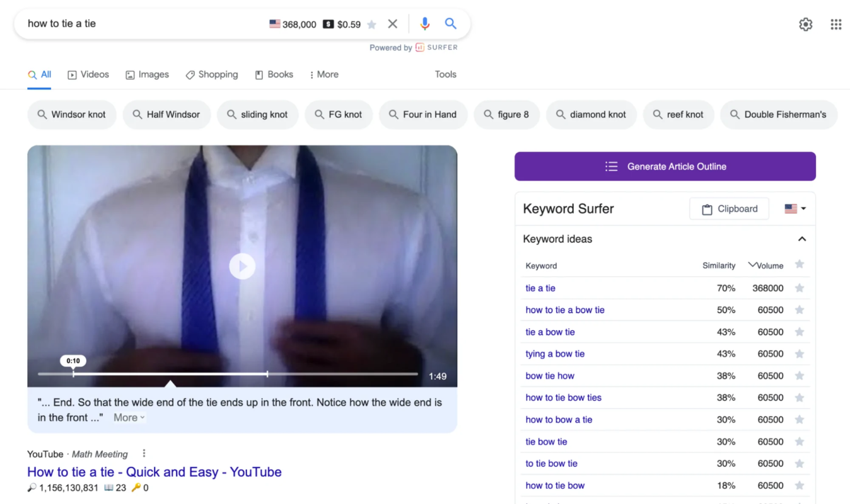850x504 pixels.
Task: Open the 'to tie bow tie' keyword link
Action: (551, 464)
